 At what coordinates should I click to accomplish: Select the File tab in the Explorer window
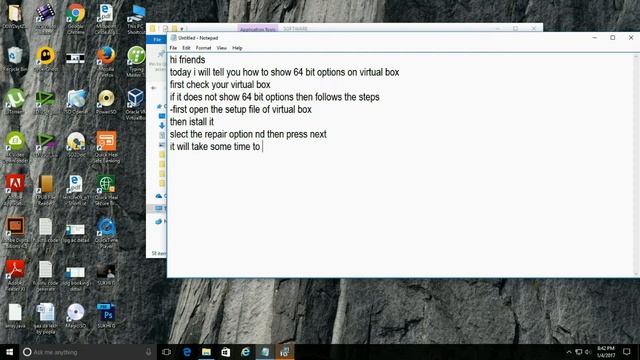tap(157, 40)
